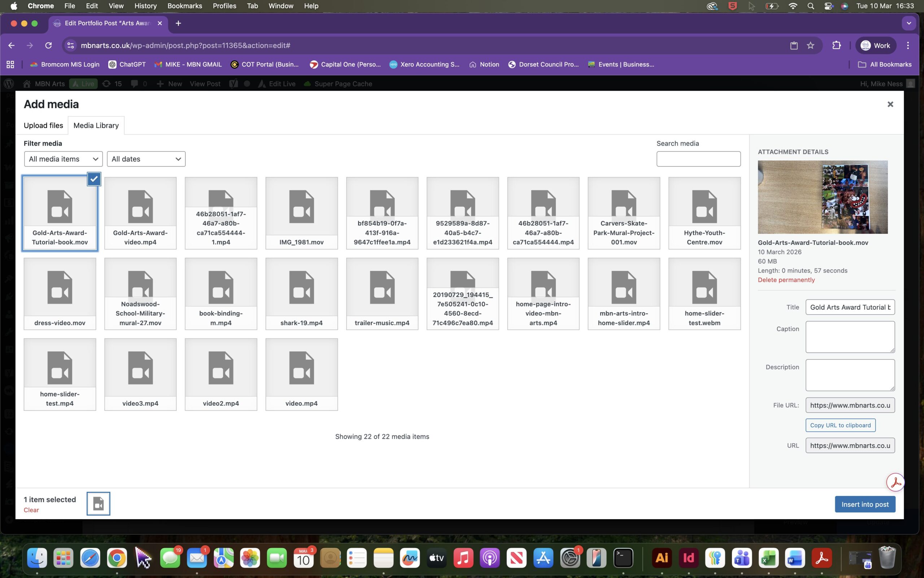Viewport: 924px width, 578px height.
Task: Close the Add media dialog
Action: tap(890, 104)
